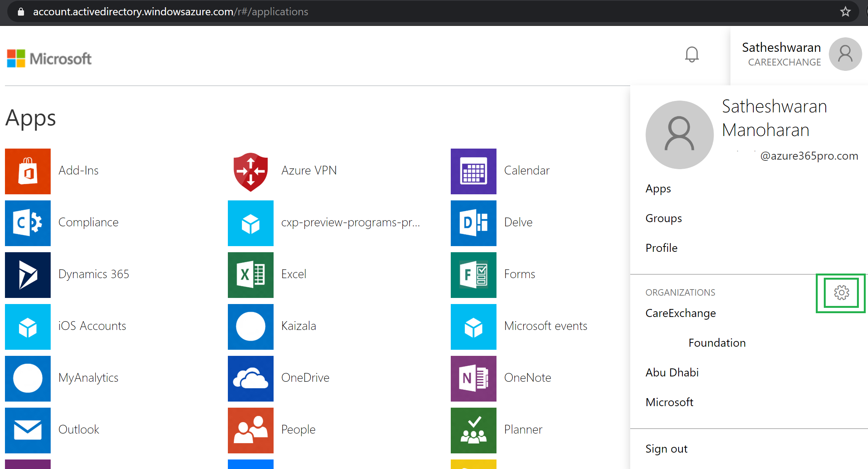This screenshot has height=469, width=868.
Task: Click the Planner label
Action: tap(523, 429)
